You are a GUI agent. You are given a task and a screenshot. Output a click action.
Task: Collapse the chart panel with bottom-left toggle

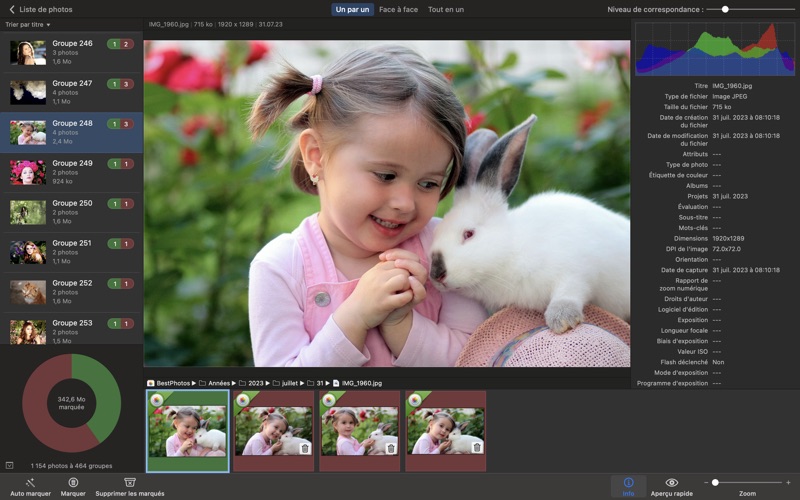tap(9, 465)
